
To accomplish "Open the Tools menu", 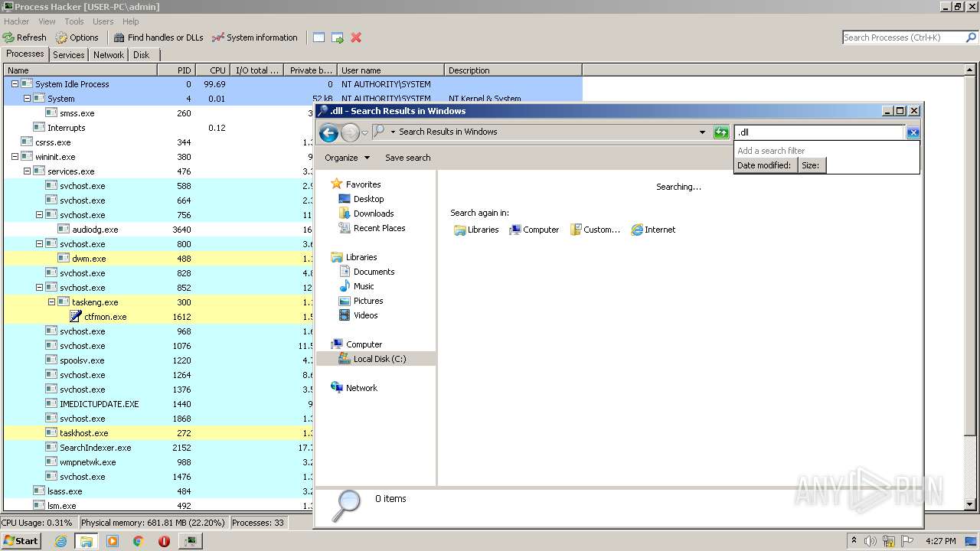I will [74, 21].
